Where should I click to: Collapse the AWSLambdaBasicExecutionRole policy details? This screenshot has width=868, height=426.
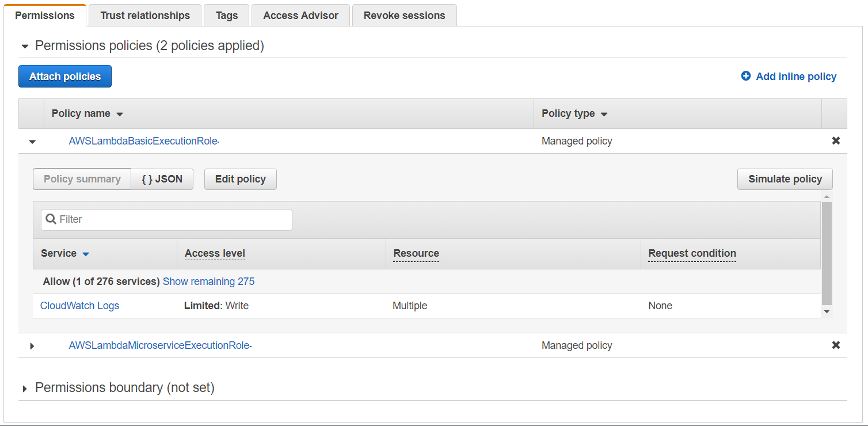(32, 141)
